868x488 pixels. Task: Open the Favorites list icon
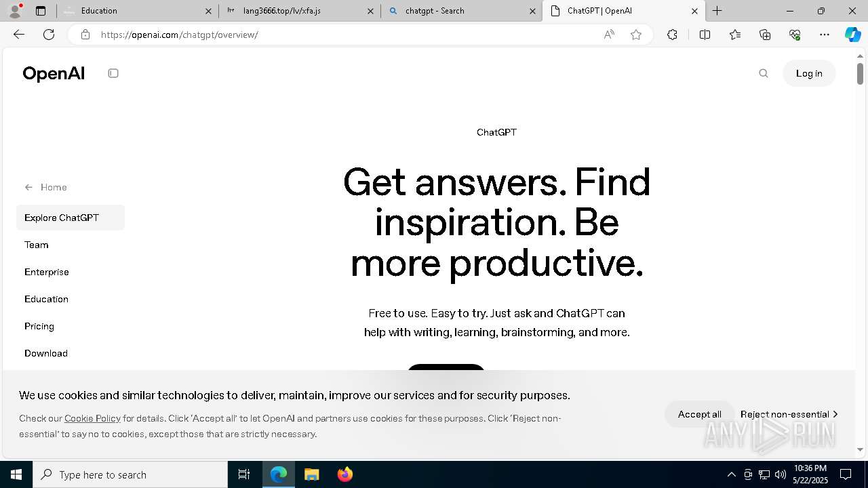tap(735, 35)
